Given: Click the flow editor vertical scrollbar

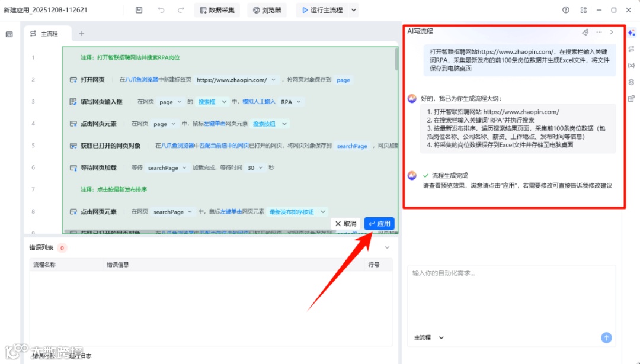Looking at the screenshot, I should coord(396,59).
